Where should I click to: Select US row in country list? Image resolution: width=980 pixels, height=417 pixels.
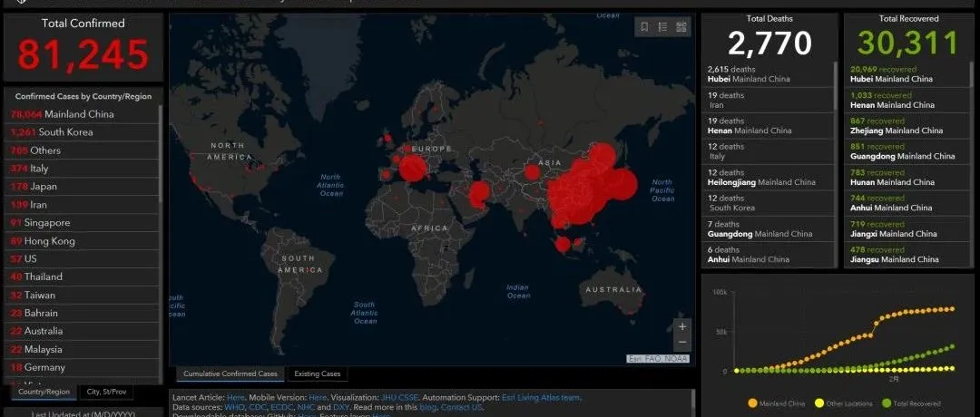(x=82, y=258)
